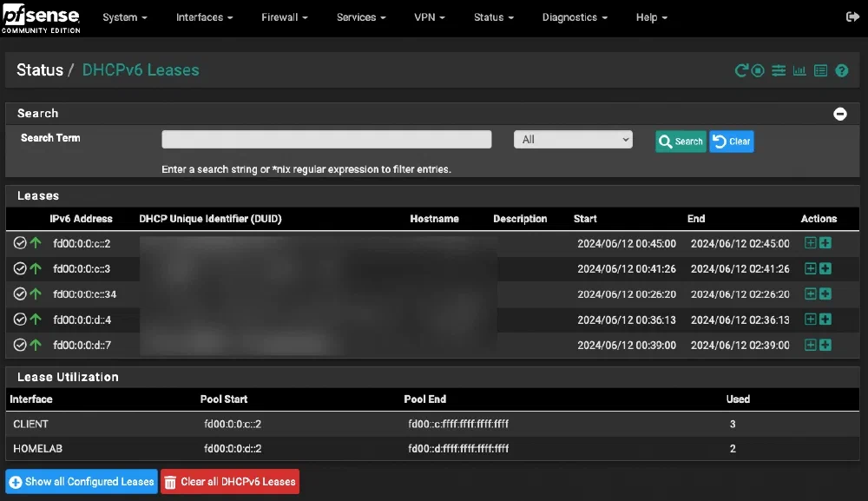The width and height of the screenshot is (868, 501).
Task: Click the online status circle for fd00:0:0:c::3
Action: [20, 268]
